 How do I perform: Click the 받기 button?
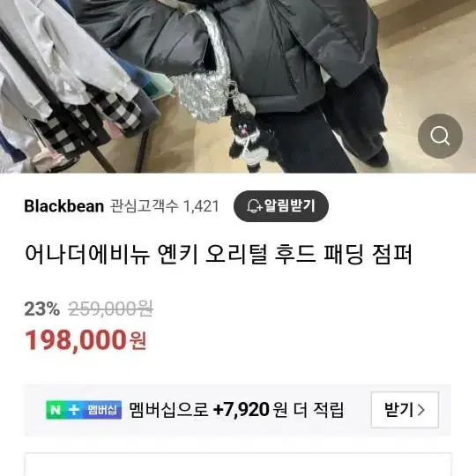[x=405, y=410]
